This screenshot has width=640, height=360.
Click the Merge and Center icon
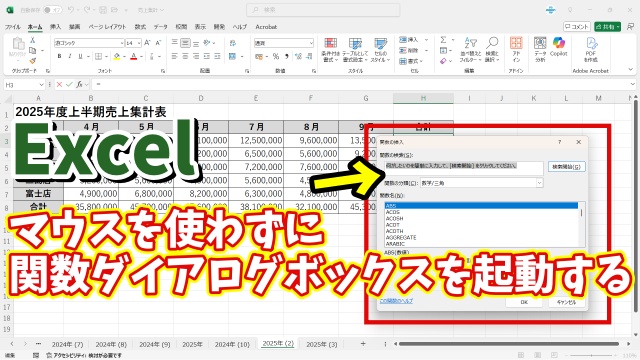click(232, 56)
